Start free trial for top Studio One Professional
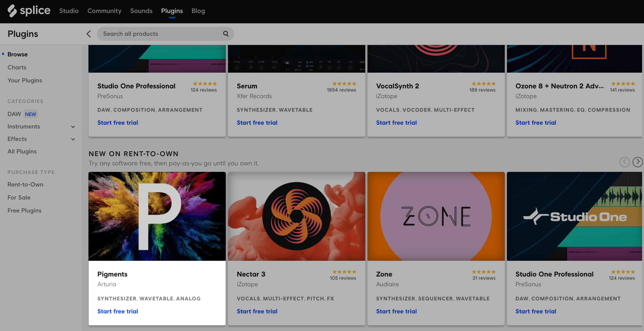The width and height of the screenshot is (644, 331). pos(118,123)
